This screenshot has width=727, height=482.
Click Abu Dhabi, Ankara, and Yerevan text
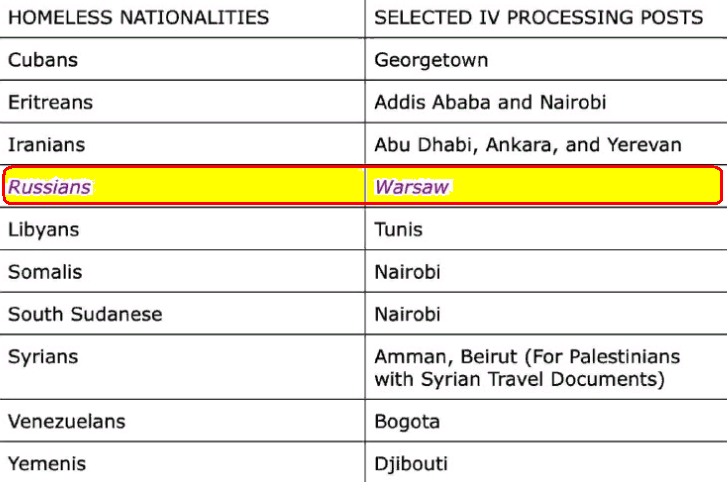(528, 145)
